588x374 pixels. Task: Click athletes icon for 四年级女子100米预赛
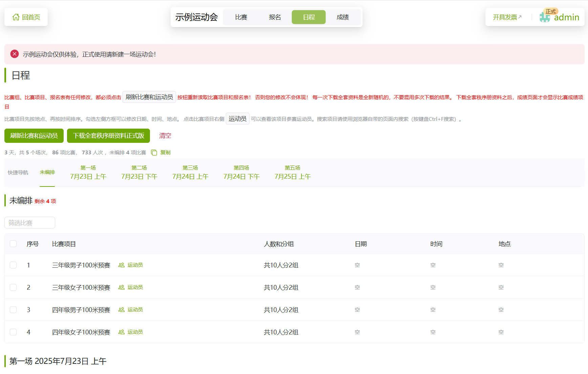coord(122,332)
